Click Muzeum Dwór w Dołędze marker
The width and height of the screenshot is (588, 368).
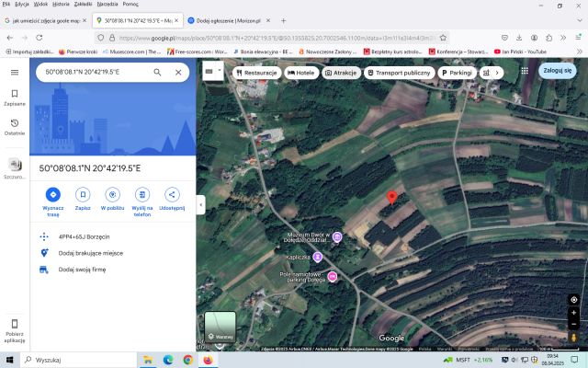click(x=337, y=237)
